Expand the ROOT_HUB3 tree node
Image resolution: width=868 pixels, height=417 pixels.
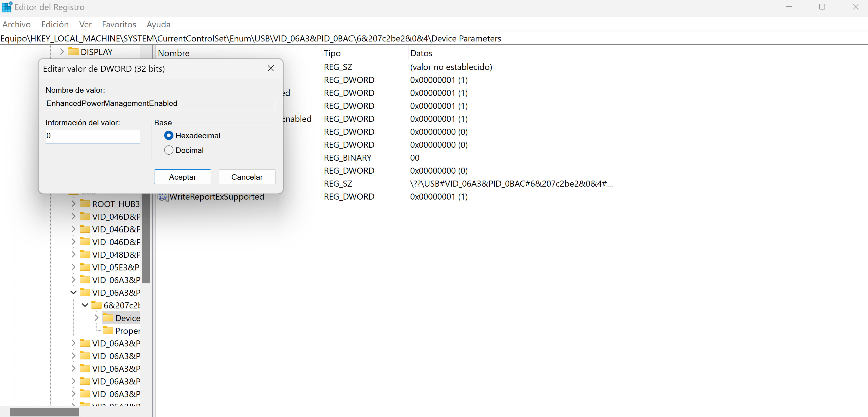click(73, 204)
